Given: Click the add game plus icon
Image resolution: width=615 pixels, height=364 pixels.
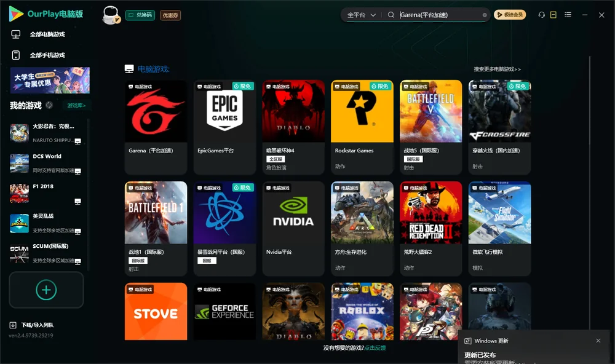Looking at the screenshot, I should pyautogui.click(x=46, y=290).
